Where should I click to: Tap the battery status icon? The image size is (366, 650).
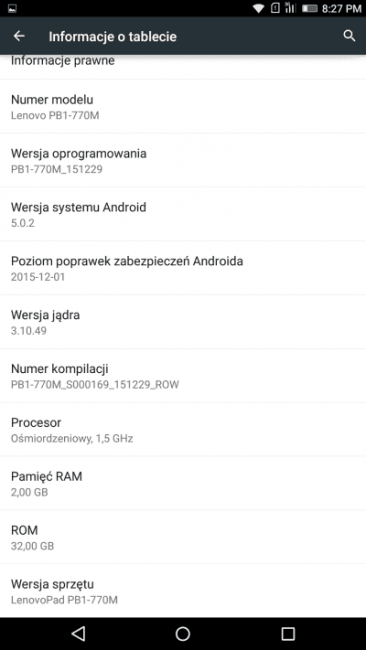point(310,8)
